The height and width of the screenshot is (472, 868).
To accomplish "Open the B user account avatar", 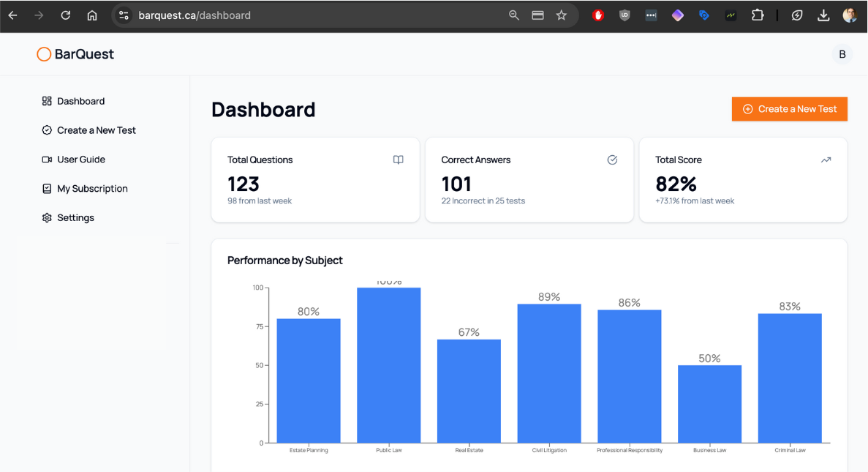I will pyautogui.click(x=842, y=54).
